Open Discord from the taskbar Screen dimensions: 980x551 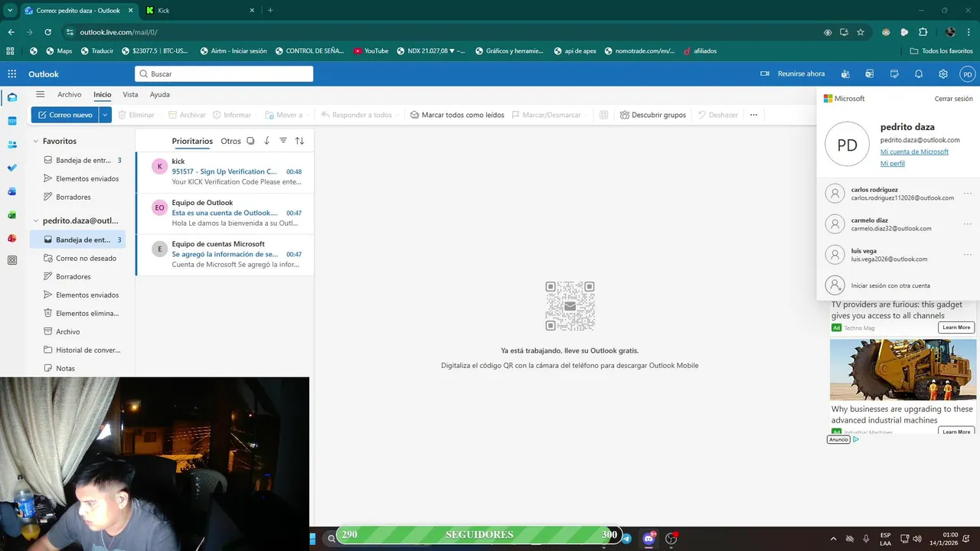click(x=649, y=538)
